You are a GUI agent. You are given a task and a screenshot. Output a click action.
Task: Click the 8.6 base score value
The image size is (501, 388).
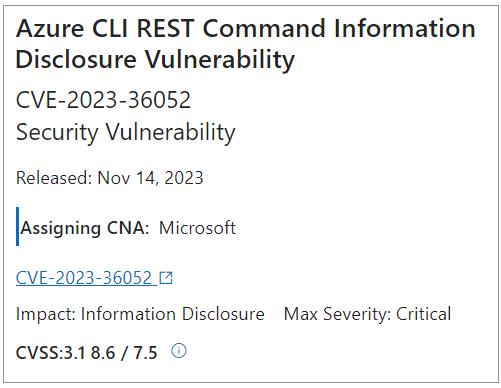click(103, 353)
